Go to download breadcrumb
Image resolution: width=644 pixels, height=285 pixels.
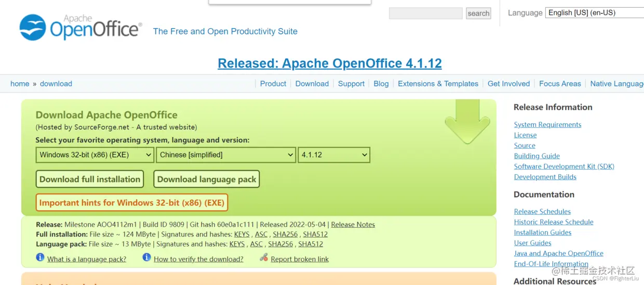pyautogui.click(x=56, y=84)
